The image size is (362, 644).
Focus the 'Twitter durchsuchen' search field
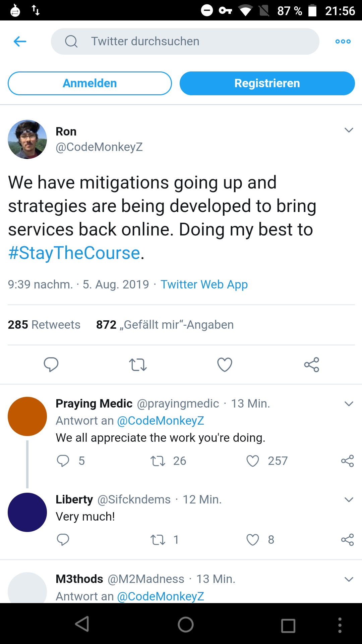[185, 42]
